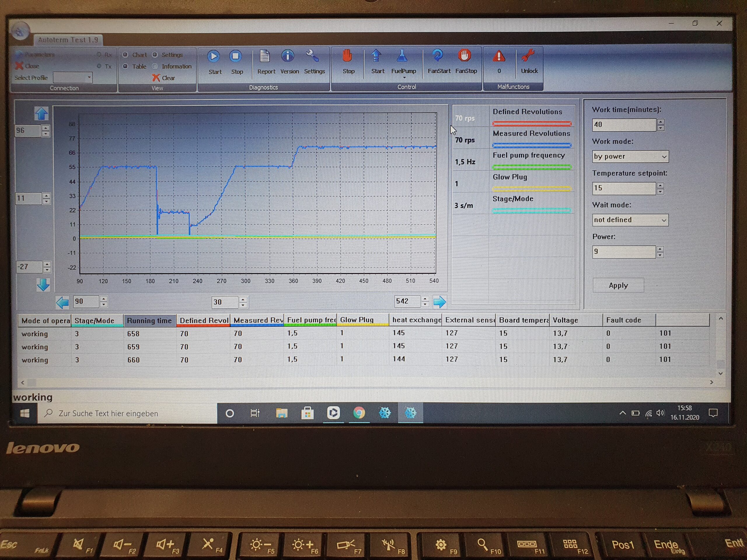The width and height of the screenshot is (747, 560).
Task: Click the Unlock wrench icon
Action: (x=528, y=56)
